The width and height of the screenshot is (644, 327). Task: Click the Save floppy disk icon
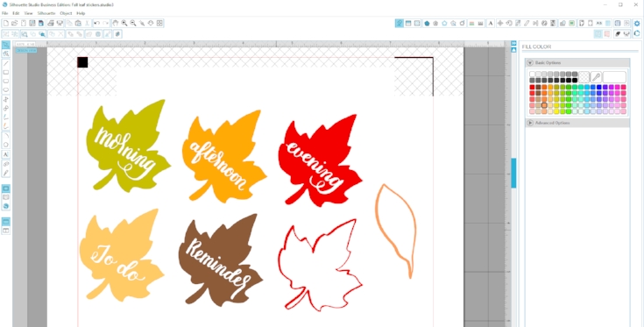pos(32,24)
